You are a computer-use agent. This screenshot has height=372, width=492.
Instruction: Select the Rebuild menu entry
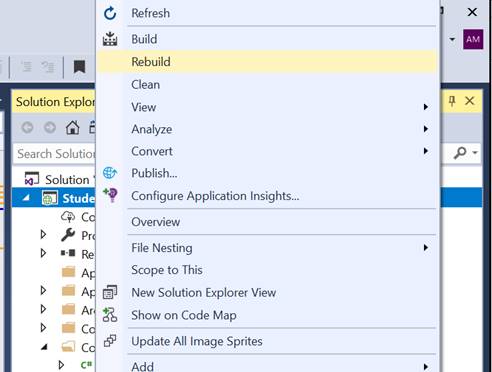pos(267,62)
